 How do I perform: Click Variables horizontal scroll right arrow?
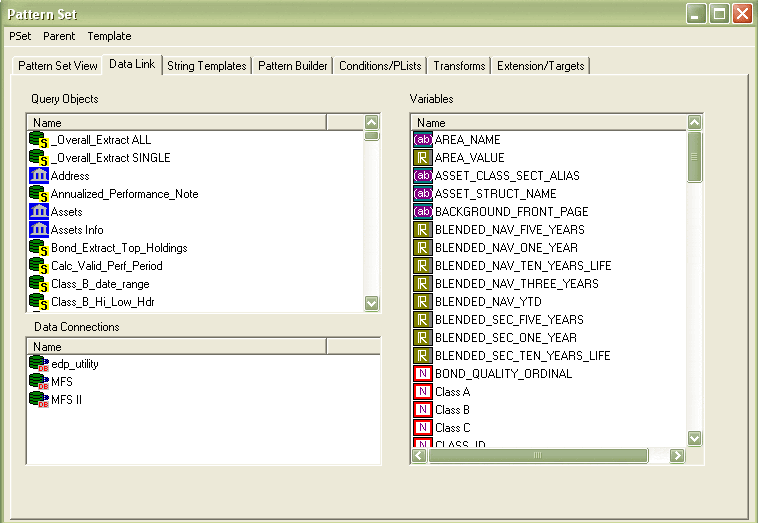pyautogui.click(x=677, y=455)
